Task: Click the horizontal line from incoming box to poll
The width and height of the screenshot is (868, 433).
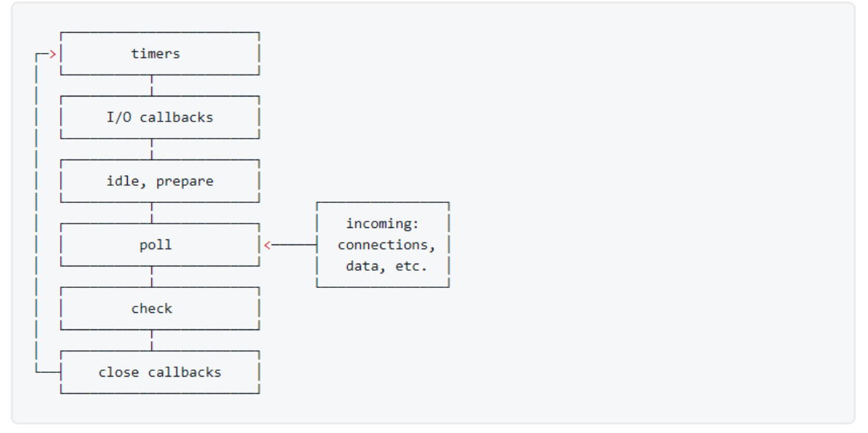Action: point(294,245)
